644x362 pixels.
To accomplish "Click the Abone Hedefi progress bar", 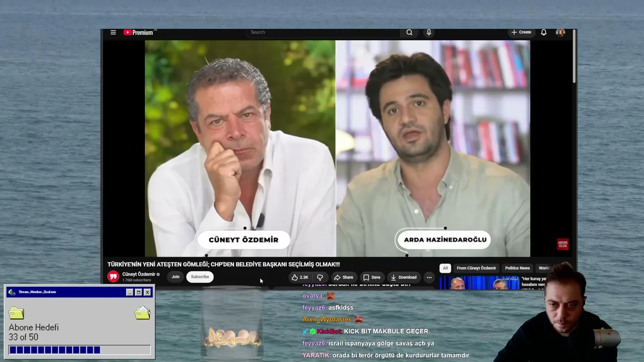I will (79, 350).
